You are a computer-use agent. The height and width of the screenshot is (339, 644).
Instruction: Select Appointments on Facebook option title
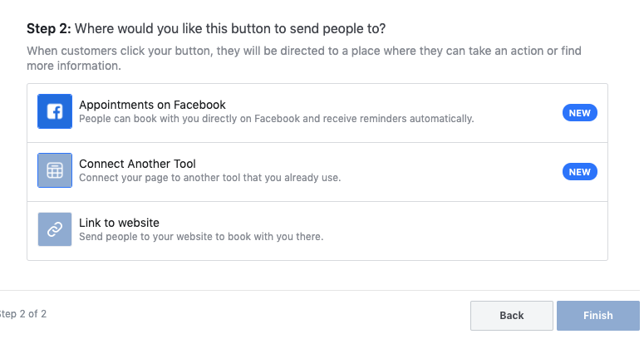[152, 105]
